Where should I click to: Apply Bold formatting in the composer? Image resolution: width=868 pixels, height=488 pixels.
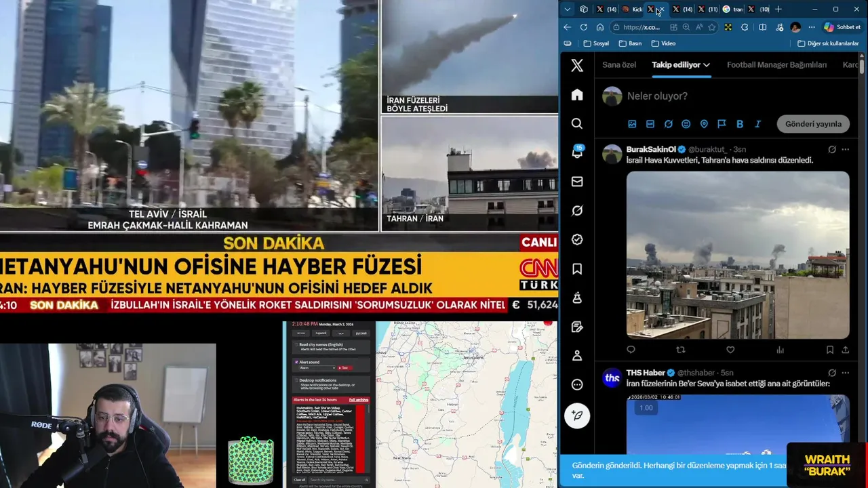[x=740, y=124]
